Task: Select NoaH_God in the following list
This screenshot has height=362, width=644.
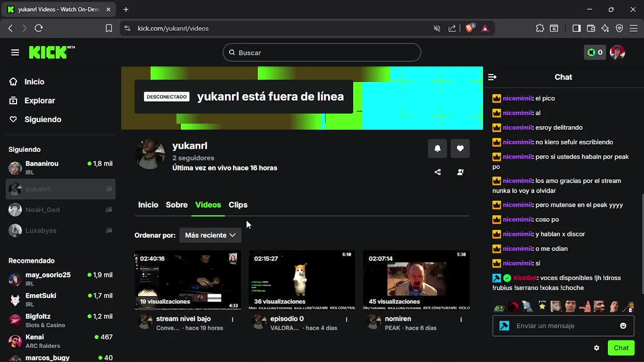Action: (60, 210)
